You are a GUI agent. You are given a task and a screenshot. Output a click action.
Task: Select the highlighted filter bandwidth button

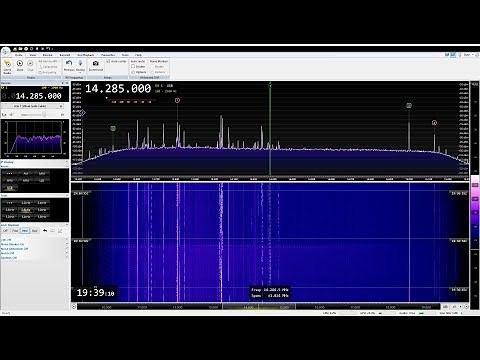point(26,210)
